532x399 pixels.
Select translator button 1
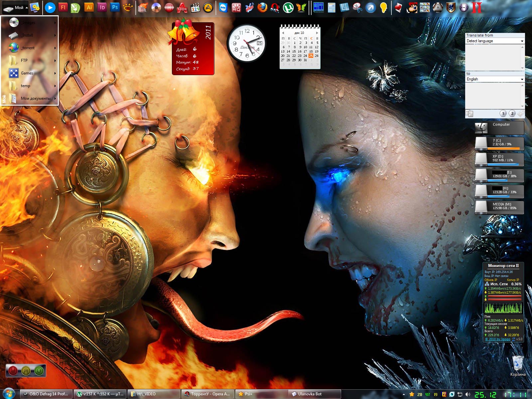pos(503,113)
